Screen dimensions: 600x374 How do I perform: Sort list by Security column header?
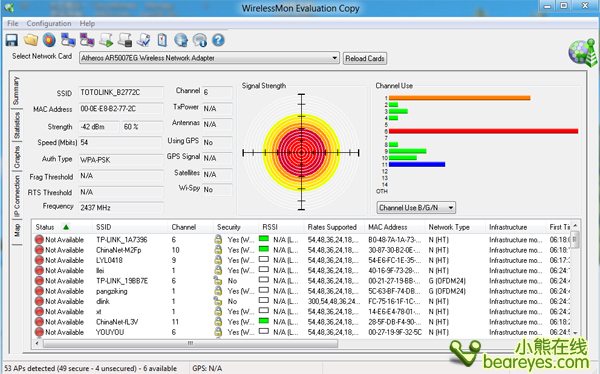point(236,227)
